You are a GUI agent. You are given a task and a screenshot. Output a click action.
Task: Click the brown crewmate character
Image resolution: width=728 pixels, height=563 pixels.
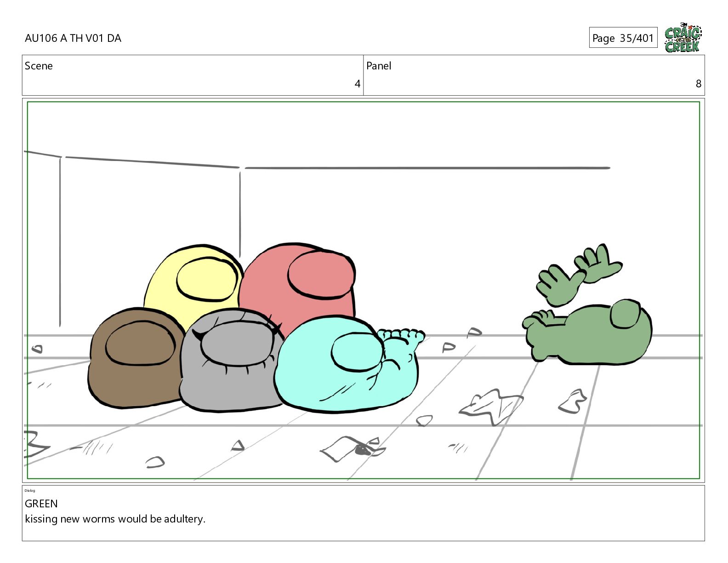(x=136, y=358)
